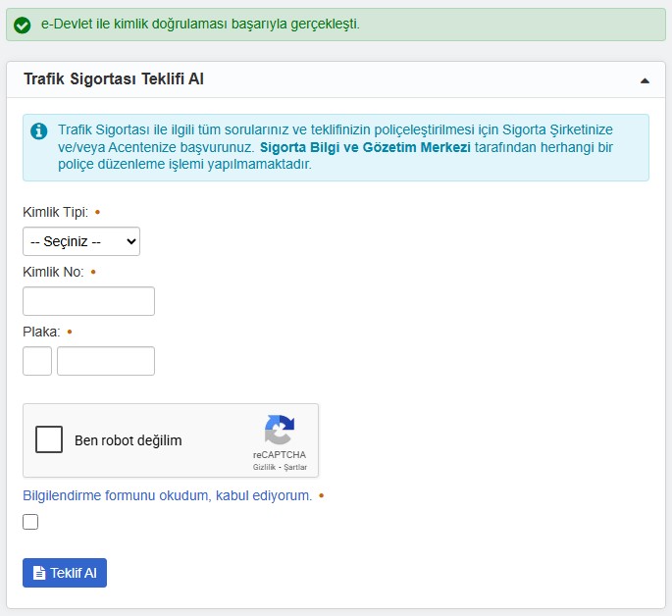The image size is (672, 616).
Task: Check the Bilgilendirme formu acceptance checkbox
Action: pyautogui.click(x=30, y=522)
